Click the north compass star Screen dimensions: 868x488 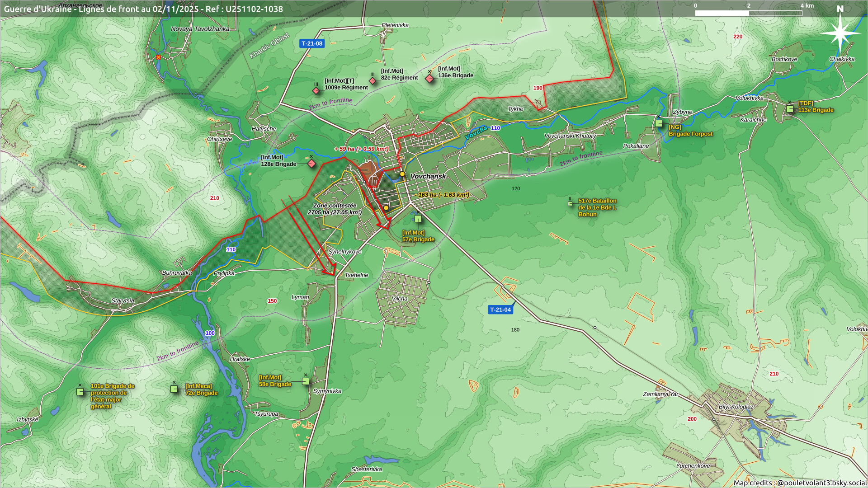coord(840,33)
